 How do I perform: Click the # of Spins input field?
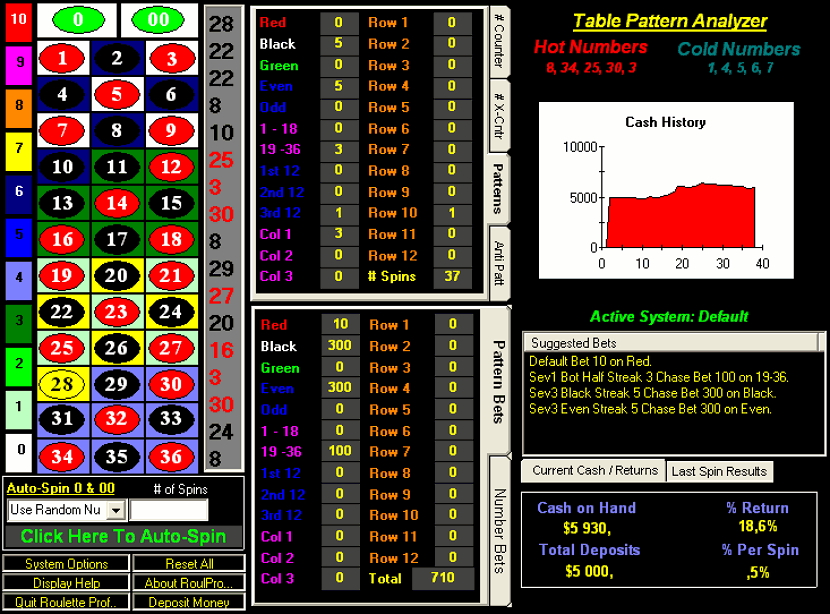(169, 510)
